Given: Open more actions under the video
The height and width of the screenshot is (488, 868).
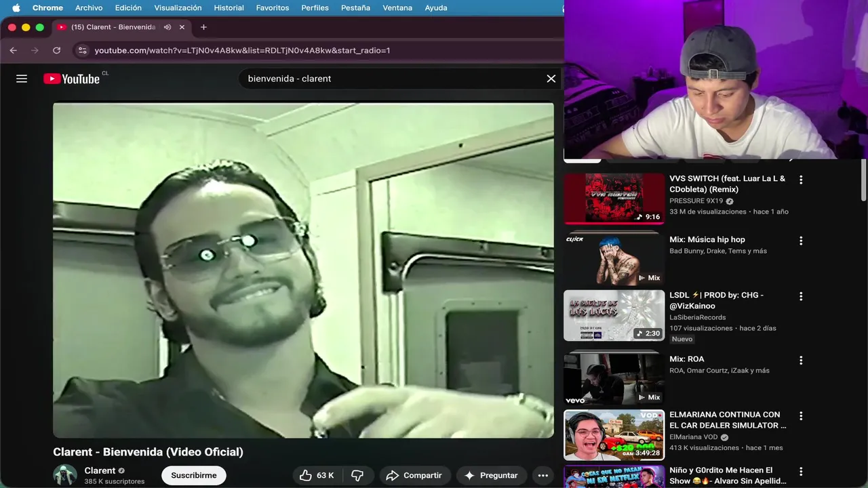Looking at the screenshot, I should [x=542, y=475].
